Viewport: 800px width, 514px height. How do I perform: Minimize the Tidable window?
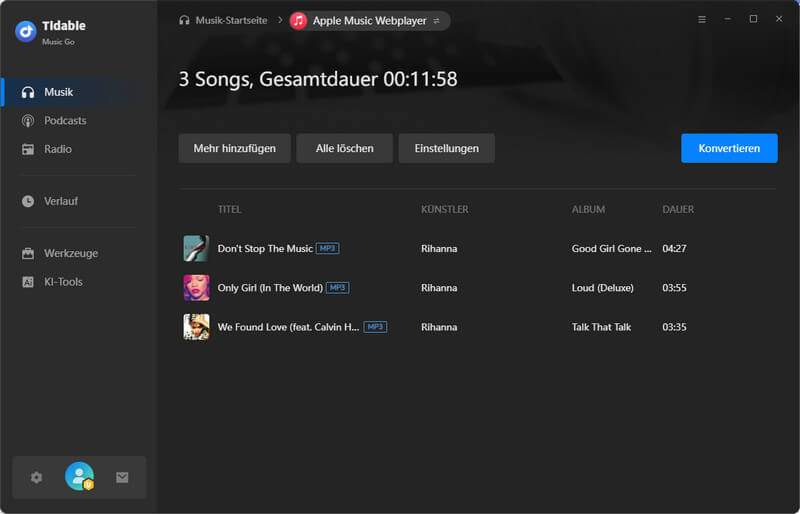[728, 19]
